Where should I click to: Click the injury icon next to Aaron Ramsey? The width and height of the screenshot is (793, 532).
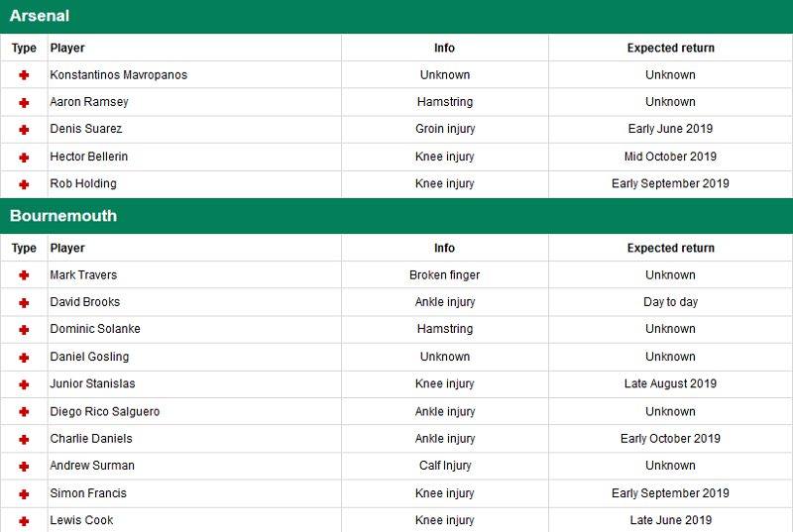coord(24,102)
